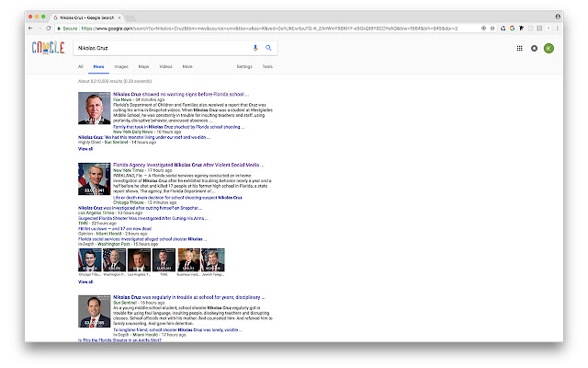
Task: Click 'Los Angeles Times - 13 hours ago' source line
Action: point(110,213)
